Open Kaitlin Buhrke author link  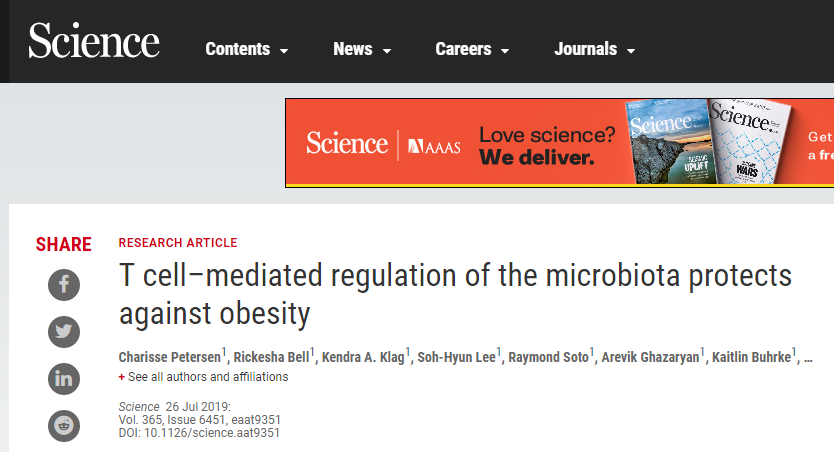[752, 357]
